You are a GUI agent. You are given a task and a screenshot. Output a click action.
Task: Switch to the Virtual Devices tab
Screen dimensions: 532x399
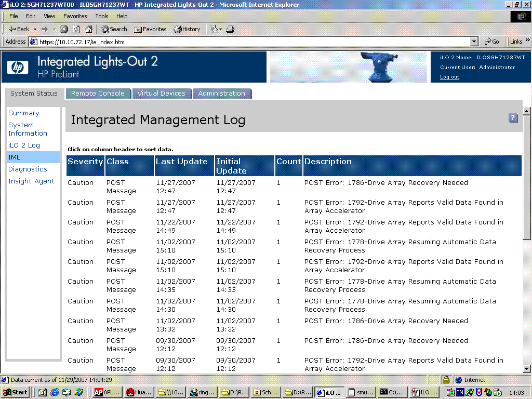pos(162,94)
